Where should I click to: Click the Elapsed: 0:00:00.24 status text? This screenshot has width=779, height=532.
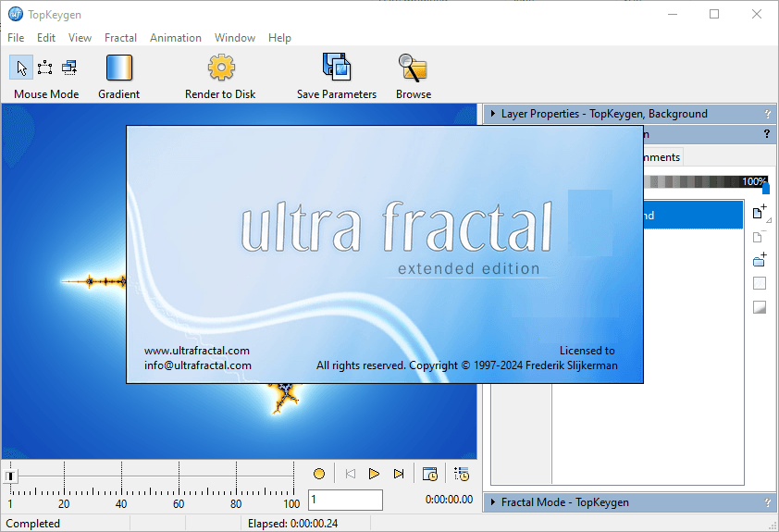[292, 524]
